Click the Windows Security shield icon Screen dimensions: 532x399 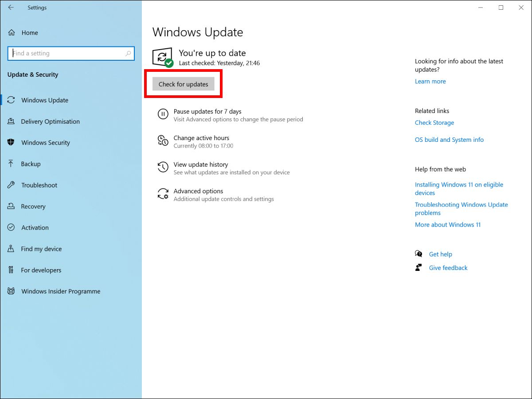(x=12, y=143)
